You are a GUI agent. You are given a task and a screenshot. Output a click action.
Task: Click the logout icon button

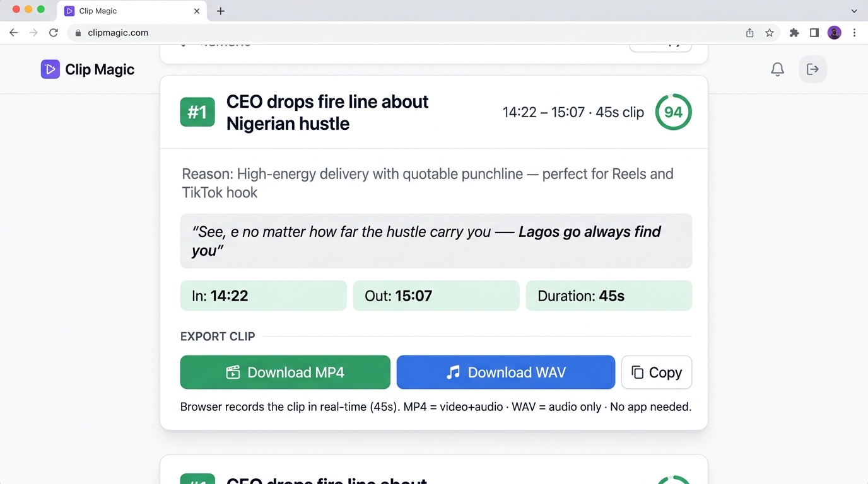tap(813, 69)
